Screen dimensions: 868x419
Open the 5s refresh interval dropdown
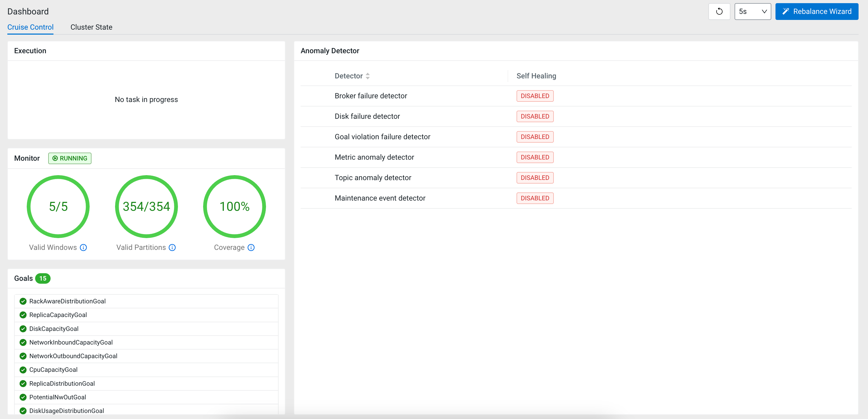752,12
